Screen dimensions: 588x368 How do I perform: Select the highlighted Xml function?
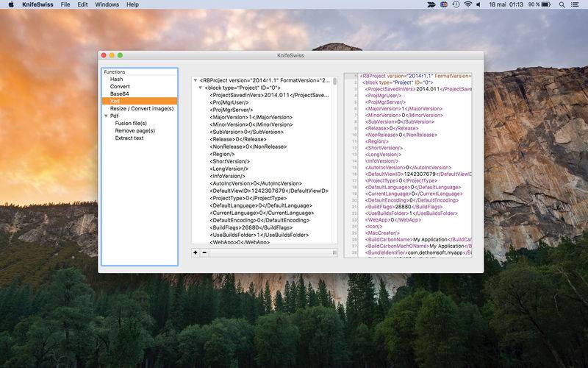(x=140, y=101)
